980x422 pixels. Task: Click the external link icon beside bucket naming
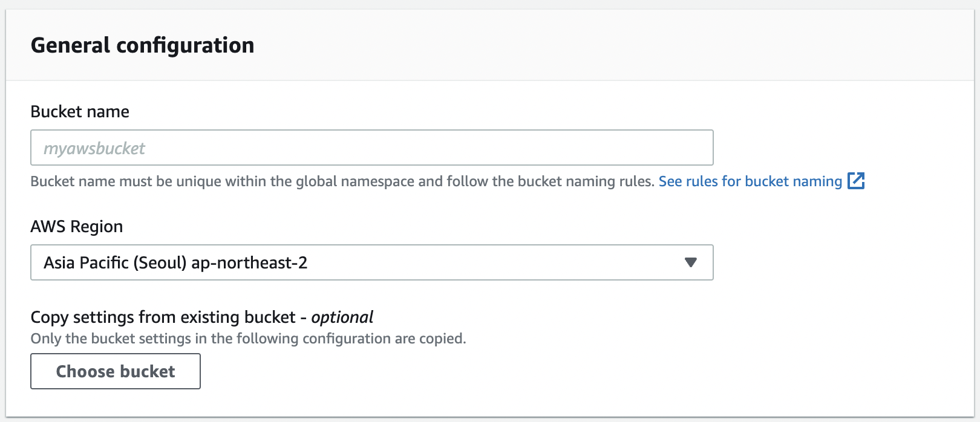point(856,181)
